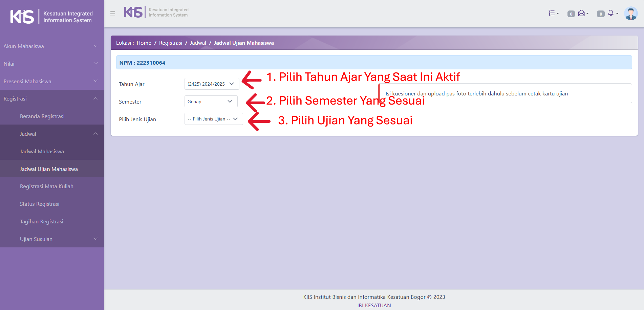This screenshot has width=644, height=310.
Task: Click the KIIS logo in top header
Action: (x=133, y=12)
